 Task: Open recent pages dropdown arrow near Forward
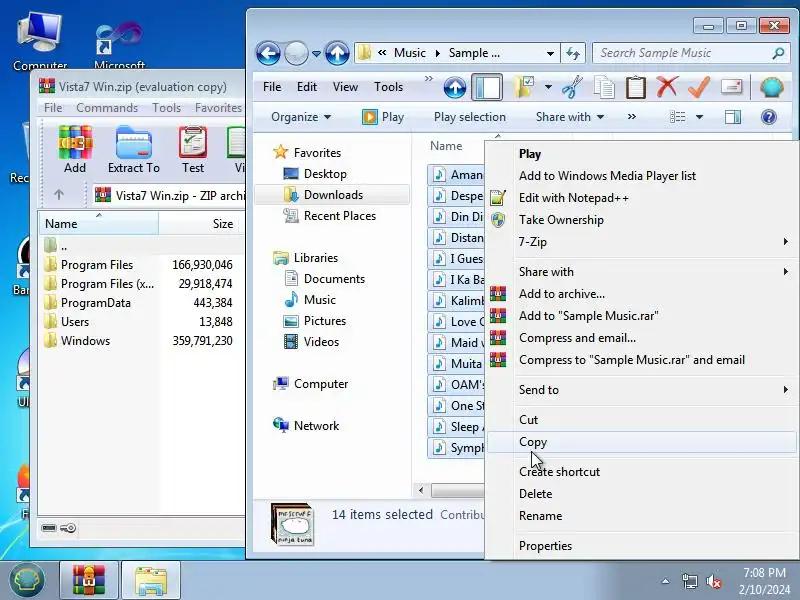pos(316,53)
